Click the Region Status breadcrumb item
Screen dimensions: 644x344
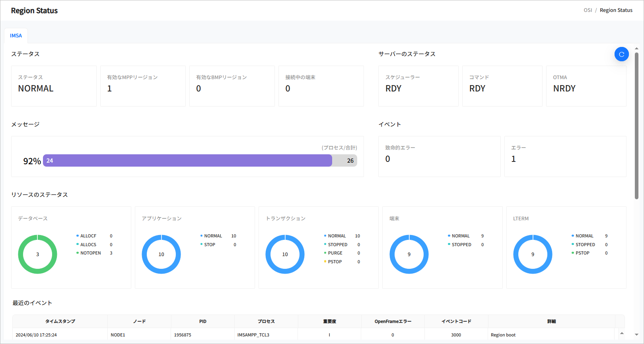(616, 10)
